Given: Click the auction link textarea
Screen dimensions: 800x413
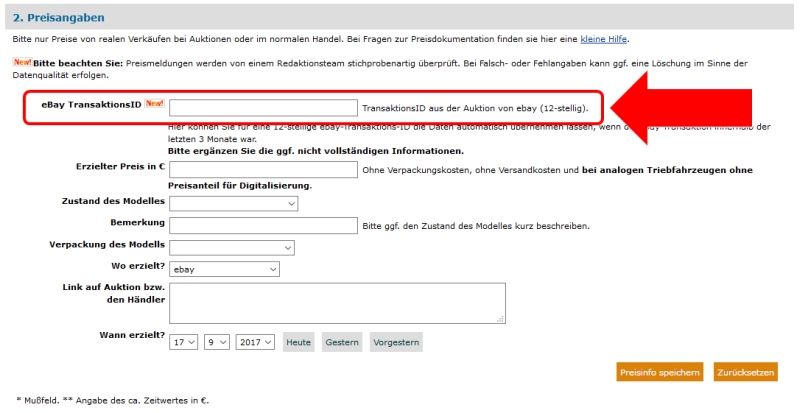Looking at the screenshot, I should [x=337, y=303].
